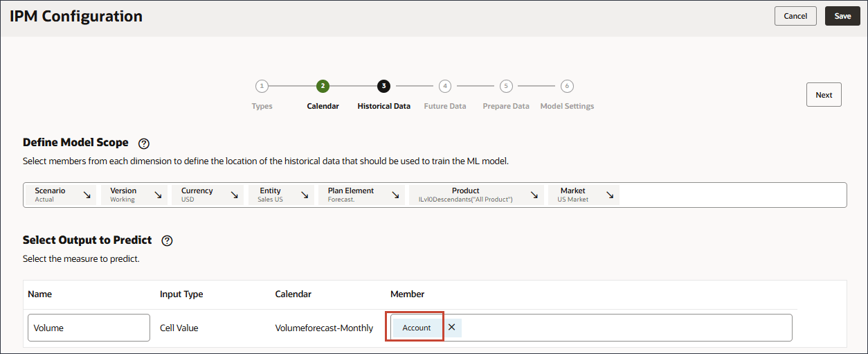The height and width of the screenshot is (354, 868).
Task: Click the Calendar column header
Action: pyautogui.click(x=293, y=294)
